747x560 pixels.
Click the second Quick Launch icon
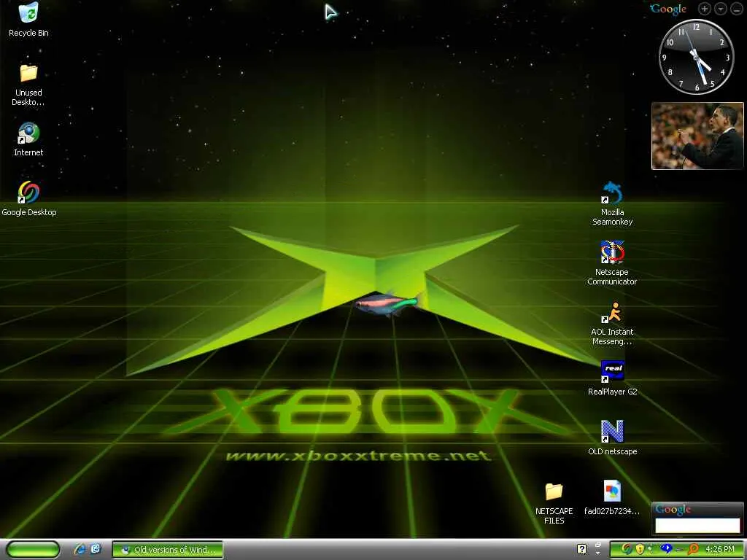pyautogui.click(x=96, y=549)
